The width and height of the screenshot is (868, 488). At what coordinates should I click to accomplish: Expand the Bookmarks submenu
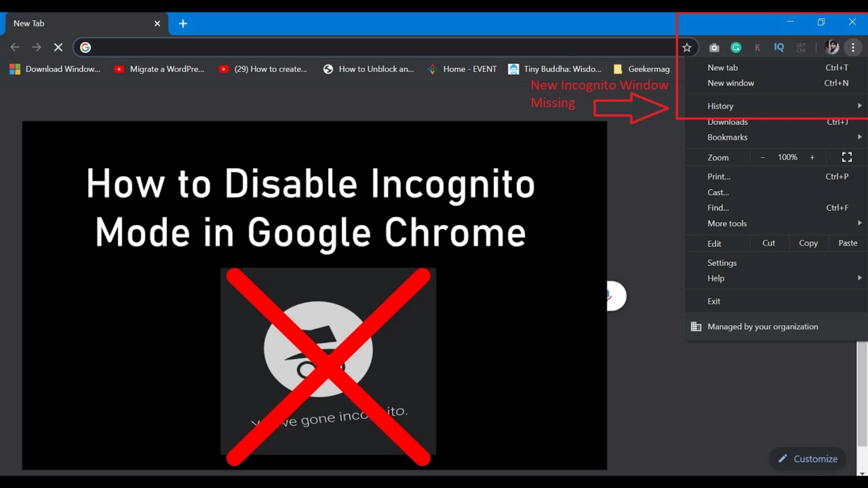click(x=776, y=137)
